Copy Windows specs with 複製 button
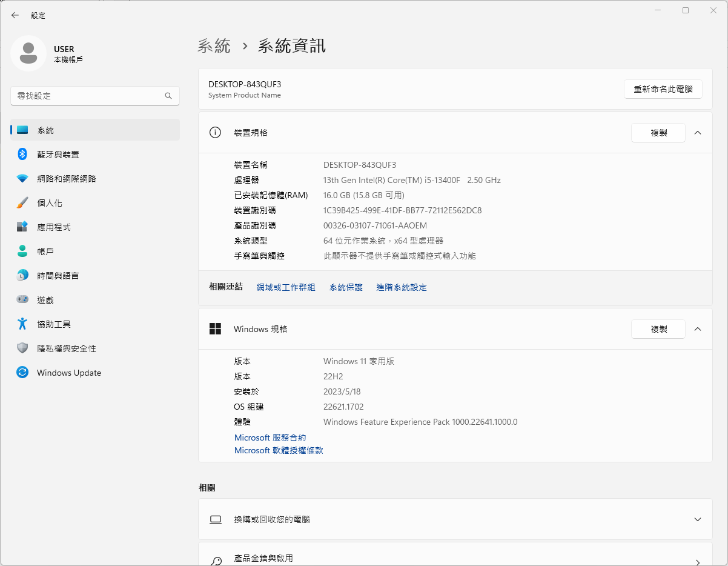The height and width of the screenshot is (566, 728). [x=658, y=329]
